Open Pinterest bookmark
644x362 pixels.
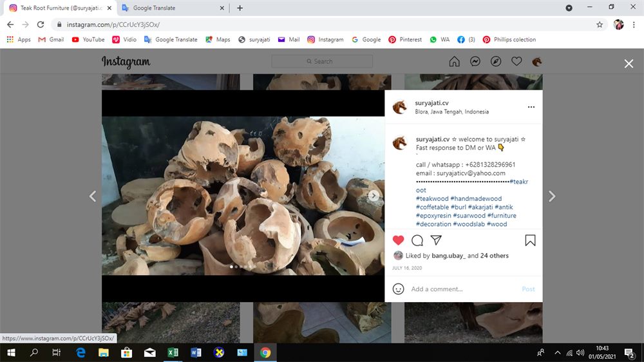tap(405, 39)
